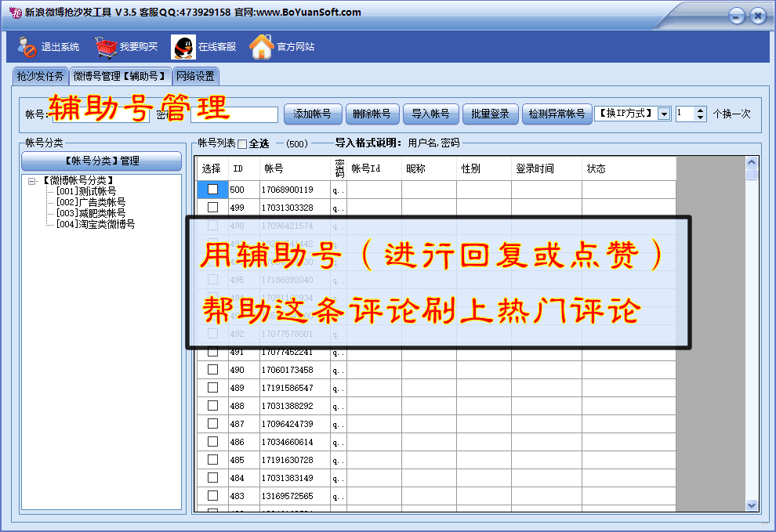
Task: Click the IP switch count number field
Action: pyautogui.click(x=685, y=114)
